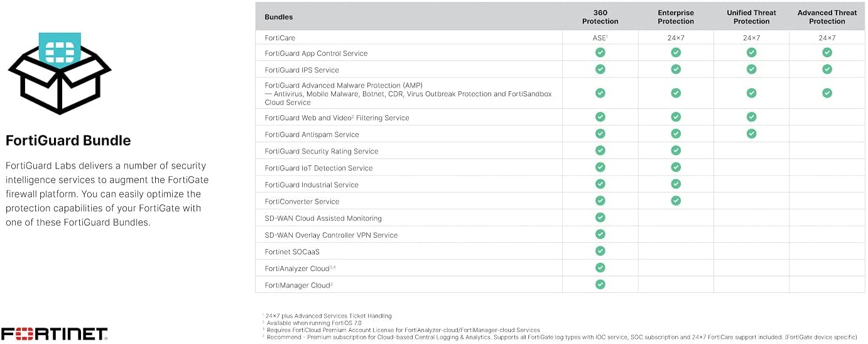Click Enterprise Protection checkmark for Security Rating Service
Image resolution: width=868 pixels, height=344 pixels.
676,150
